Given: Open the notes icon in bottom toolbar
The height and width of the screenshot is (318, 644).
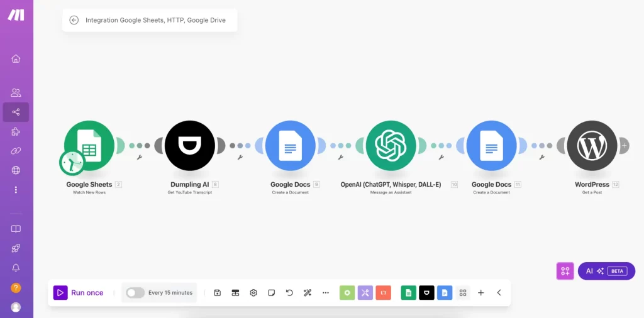Looking at the screenshot, I should [x=272, y=293].
